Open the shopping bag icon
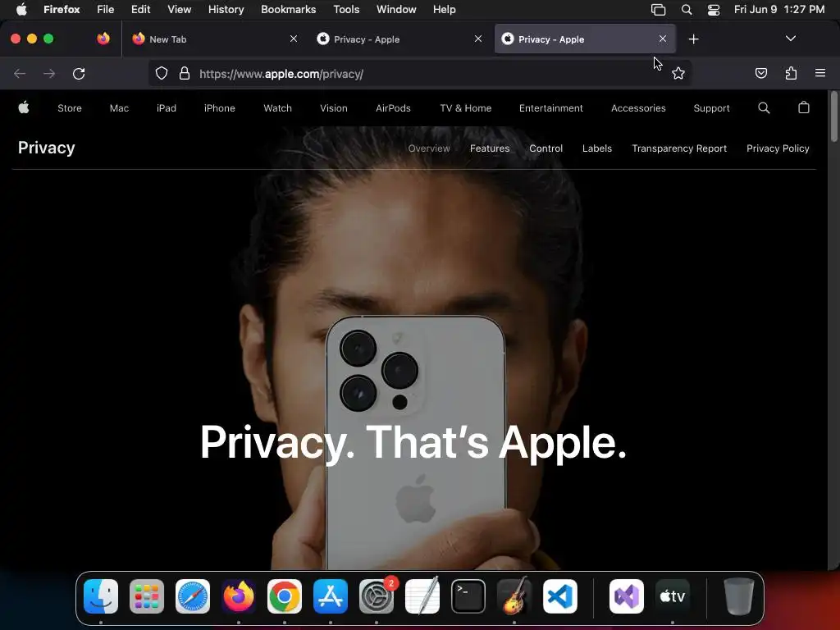Image resolution: width=840 pixels, height=630 pixels. click(x=804, y=107)
